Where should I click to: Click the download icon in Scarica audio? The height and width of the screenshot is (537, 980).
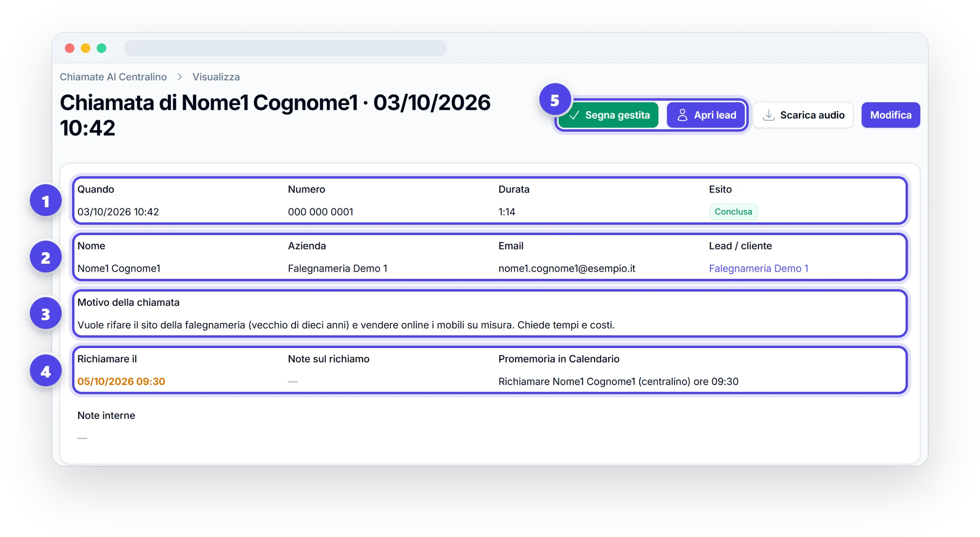(x=768, y=115)
